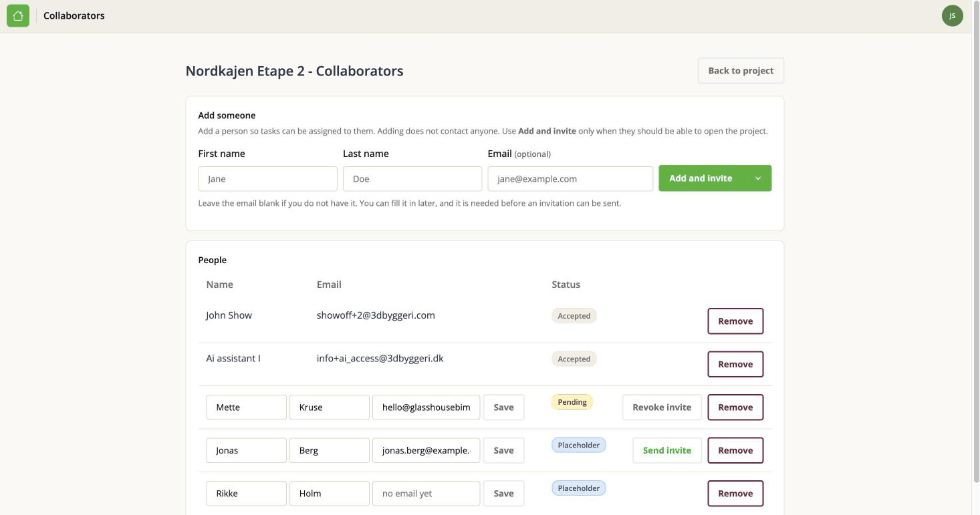The width and height of the screenshot is (980, 515).
Task: Expand the Add and invite dropdown arrow
Action: 757,178
